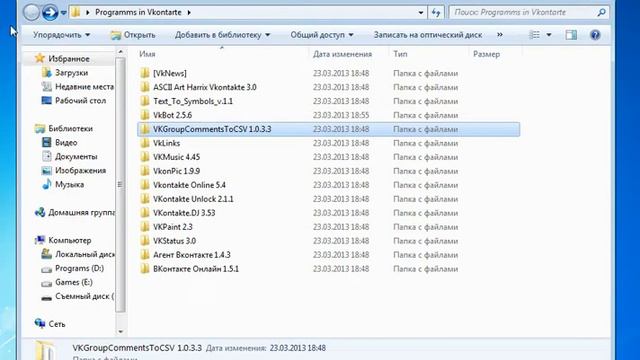Click the refresh button beside address bar
Image resolution: width=640 pixels, height=360 pixels.
[436, 13]
